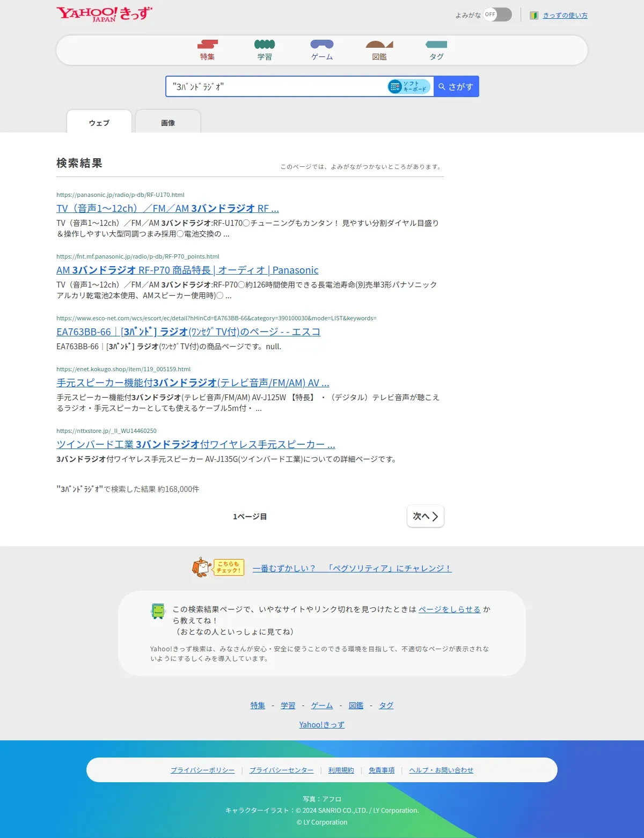Open the プライバシーセンター link
This screenshot has height=838, width=644.
click(x=282, y=770)
